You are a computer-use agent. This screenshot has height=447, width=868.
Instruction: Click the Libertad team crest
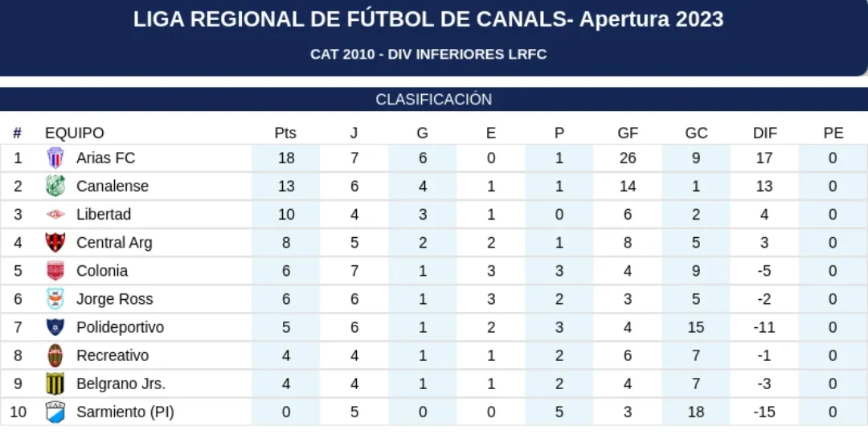click(55, 215)
